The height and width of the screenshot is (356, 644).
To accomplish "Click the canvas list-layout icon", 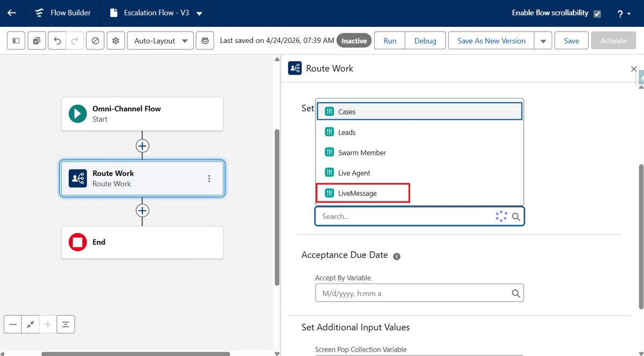I will pos(65,324).
